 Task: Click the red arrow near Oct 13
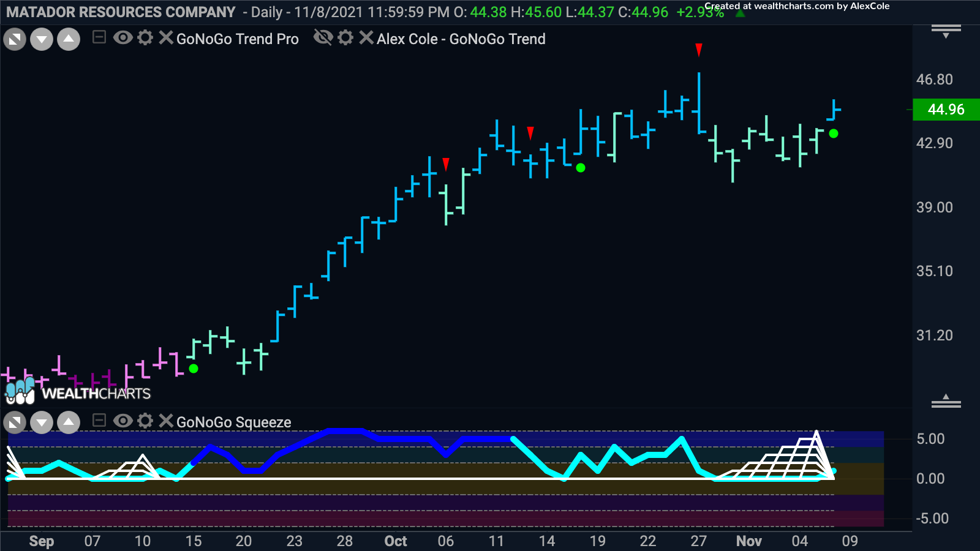pos(530,133)
